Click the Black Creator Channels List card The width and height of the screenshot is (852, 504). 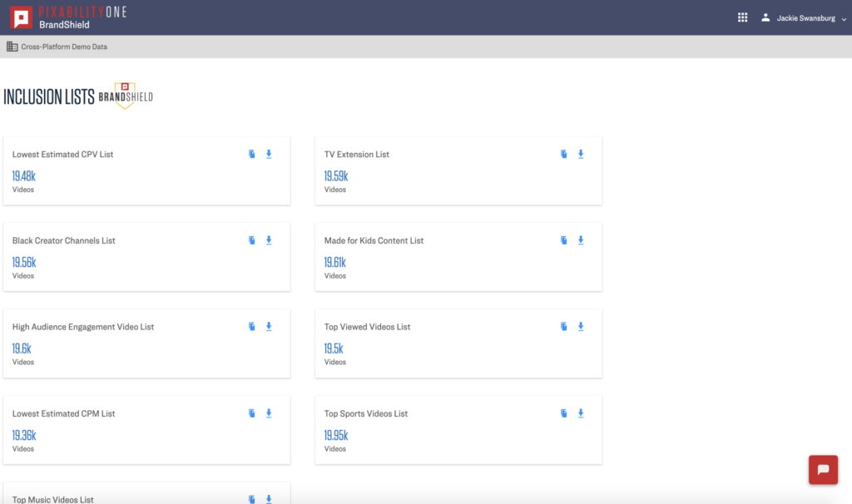point(146,257)
